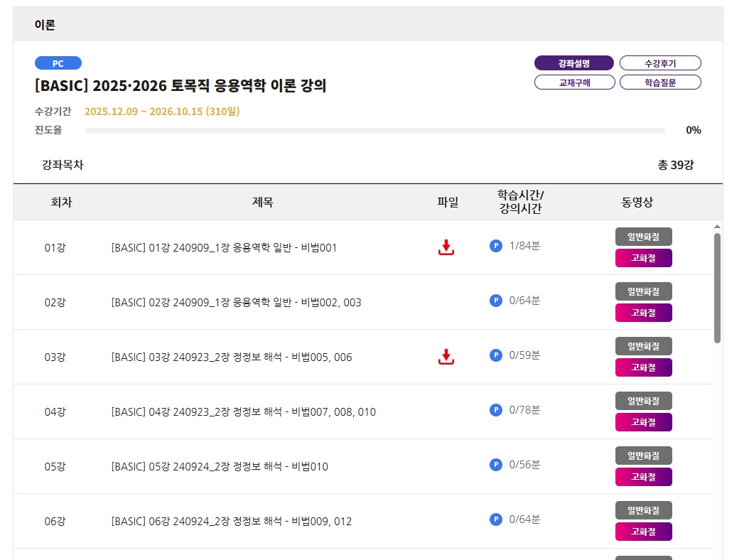Viewport: 749px width, 560px height.
Task: Play 05강 in 일반화질
Action: pos(643,456)
